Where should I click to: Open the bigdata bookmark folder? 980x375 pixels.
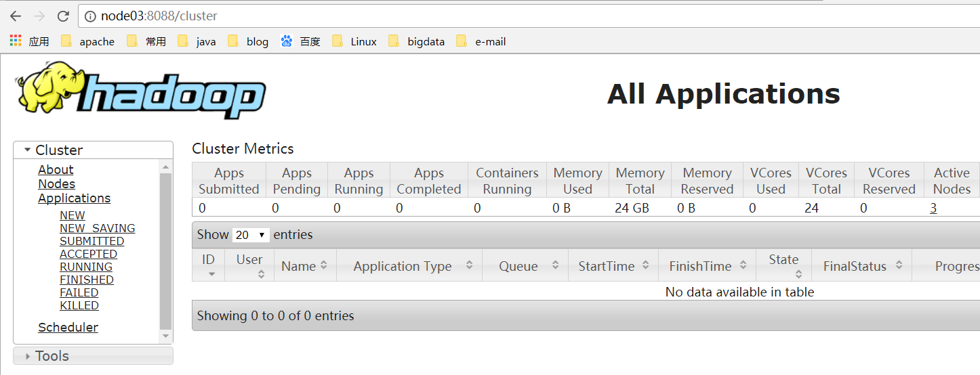point(417,41)
